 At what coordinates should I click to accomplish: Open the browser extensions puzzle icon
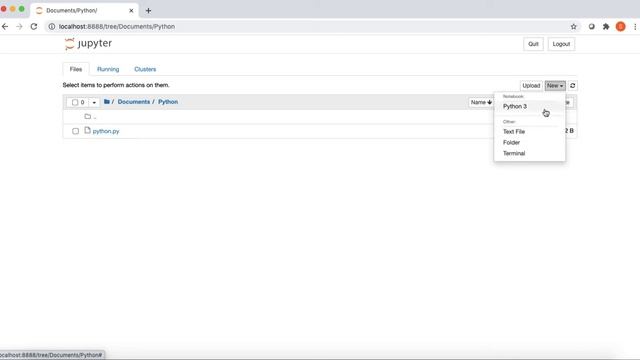click(606, 27)
